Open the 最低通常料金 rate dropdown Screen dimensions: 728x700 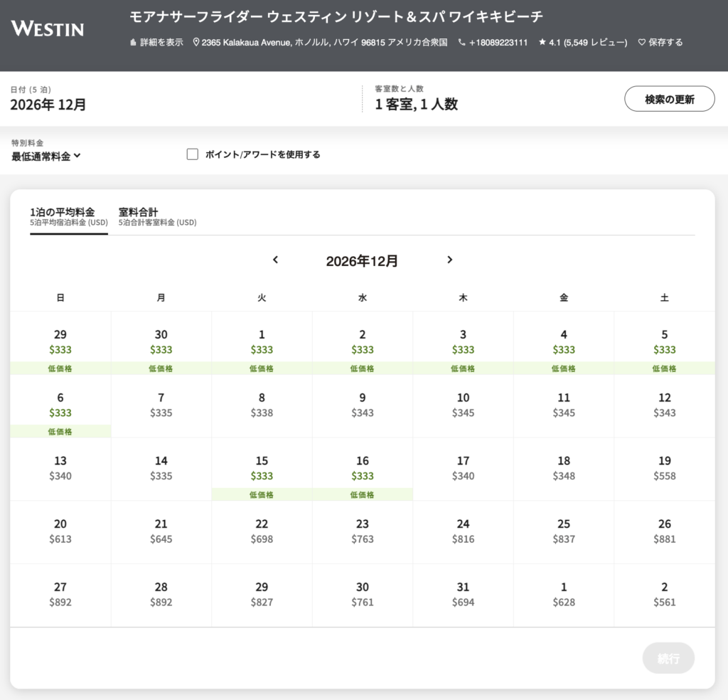pyautogui.click(x=46, y=156)
